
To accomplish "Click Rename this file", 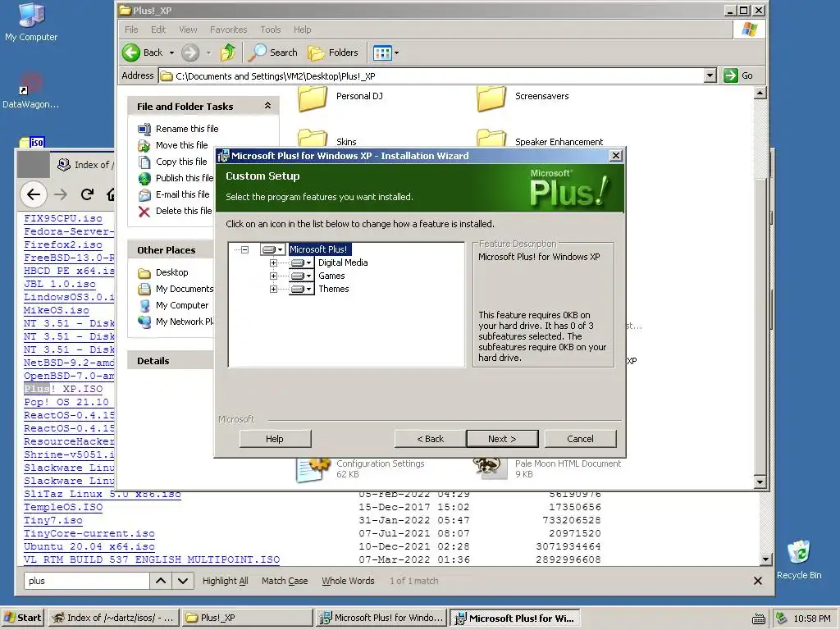I will tap(187, 129).
